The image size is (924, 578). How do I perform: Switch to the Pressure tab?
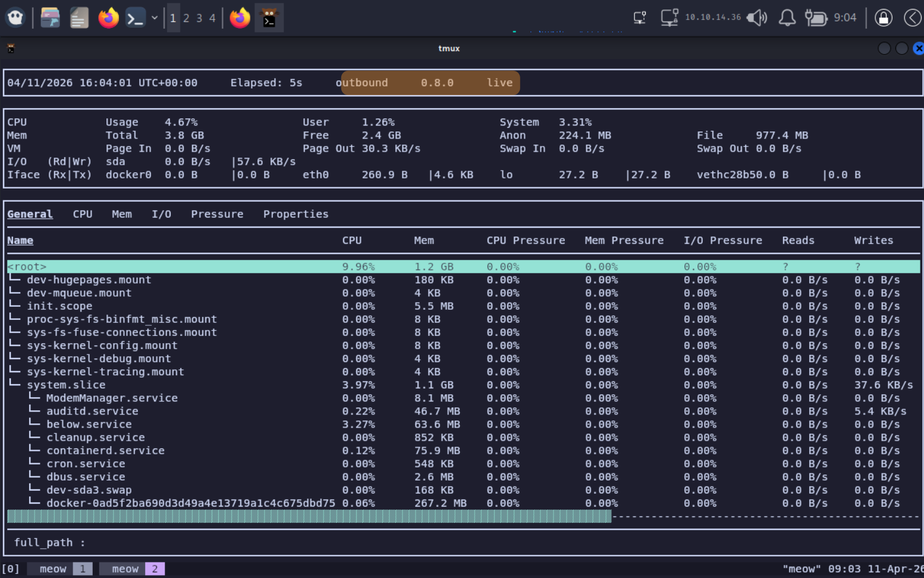217,214
